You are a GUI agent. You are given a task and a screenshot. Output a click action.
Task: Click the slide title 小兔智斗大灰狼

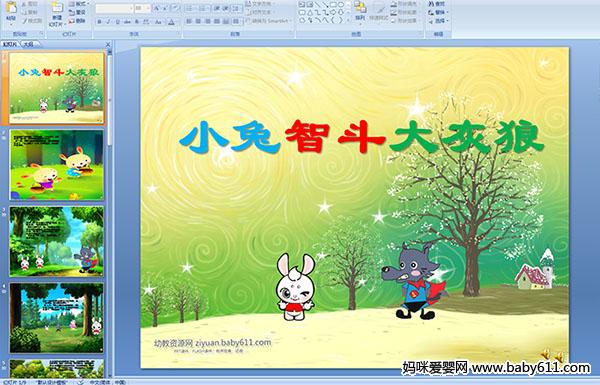click(x=361, y=137)
